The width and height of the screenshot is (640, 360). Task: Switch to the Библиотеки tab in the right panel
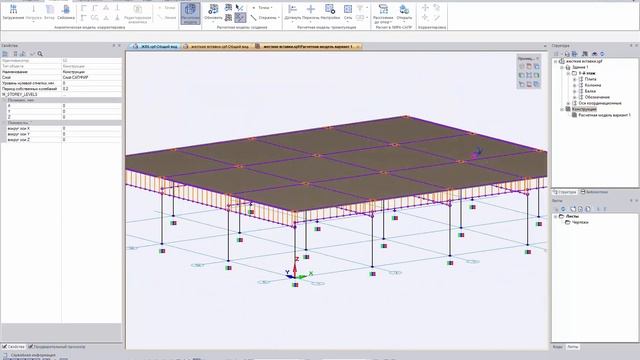(594, 191)
